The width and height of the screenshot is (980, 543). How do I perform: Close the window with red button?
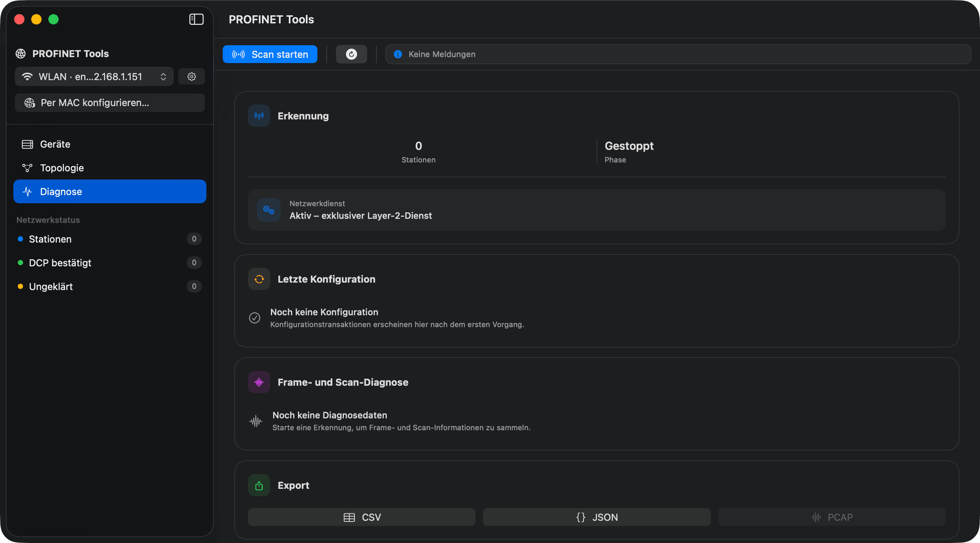[19, 19]
